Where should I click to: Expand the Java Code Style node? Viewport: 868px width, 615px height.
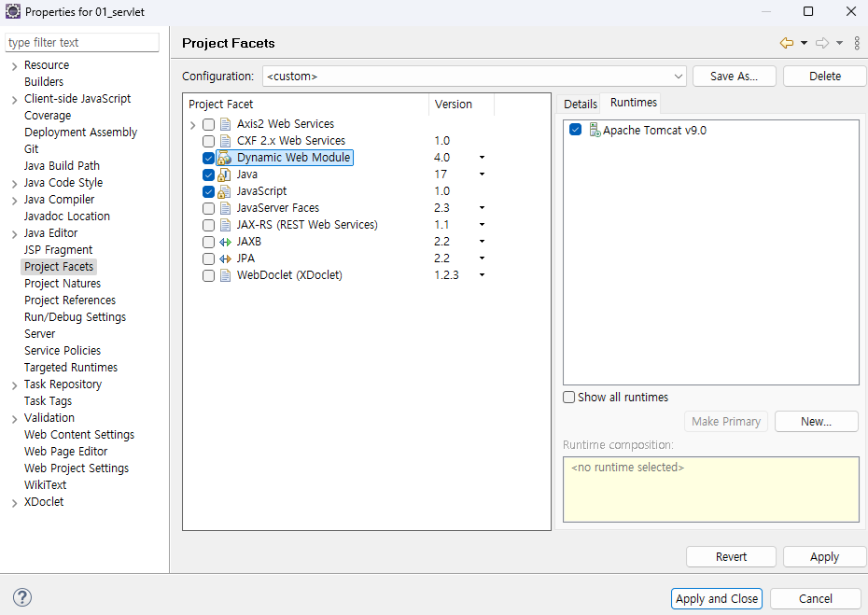14,185
